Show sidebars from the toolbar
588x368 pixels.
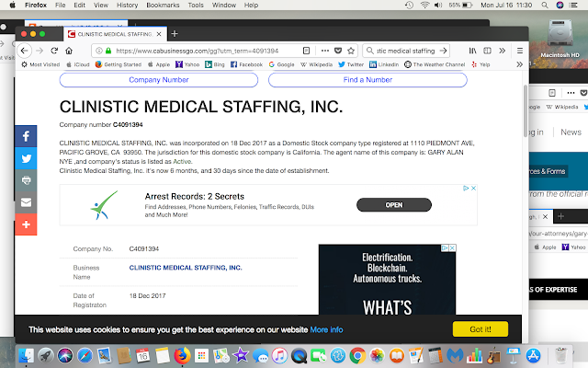487,51
